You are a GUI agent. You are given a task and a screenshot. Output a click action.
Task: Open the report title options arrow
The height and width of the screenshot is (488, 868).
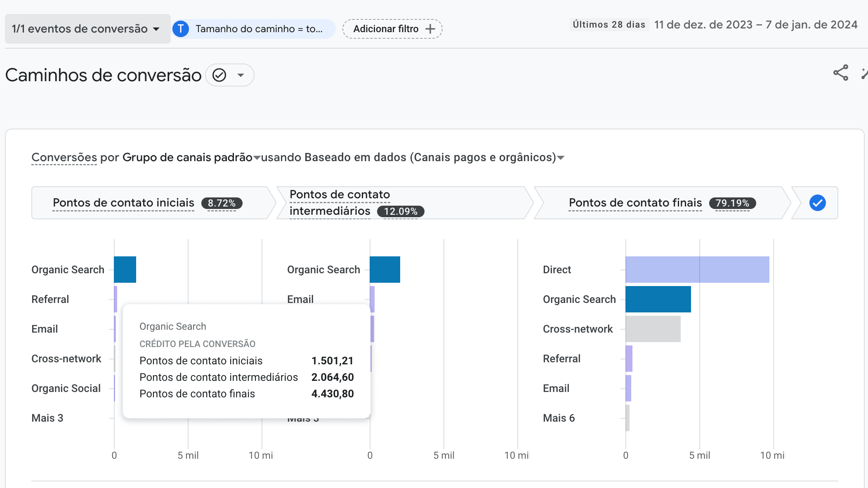click(241, 75)
